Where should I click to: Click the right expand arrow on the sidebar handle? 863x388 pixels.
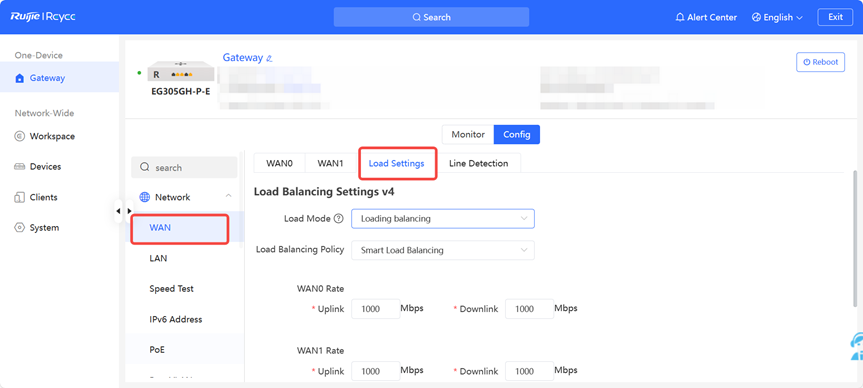(129, 211)
